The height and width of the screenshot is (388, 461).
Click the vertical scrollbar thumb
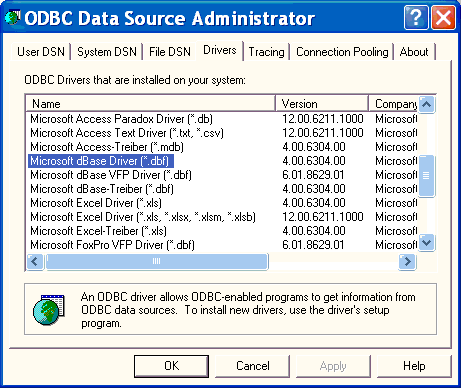pos(426,176)
